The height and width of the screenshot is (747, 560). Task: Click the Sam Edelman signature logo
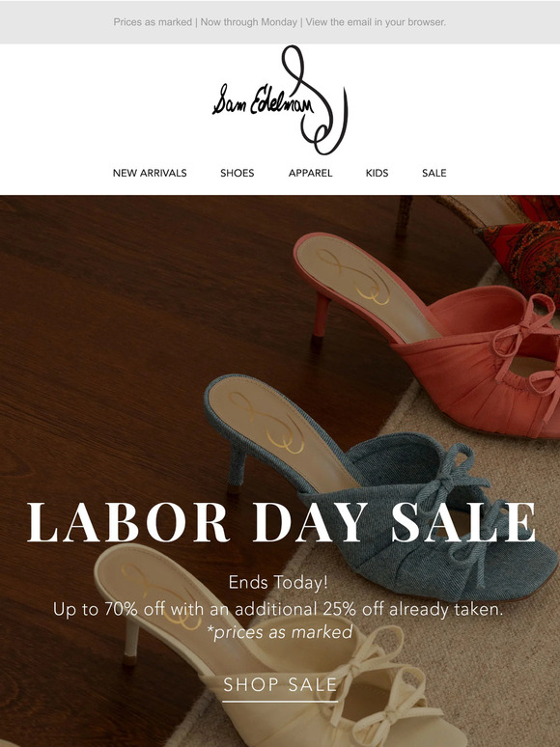(x=280, y=100)
